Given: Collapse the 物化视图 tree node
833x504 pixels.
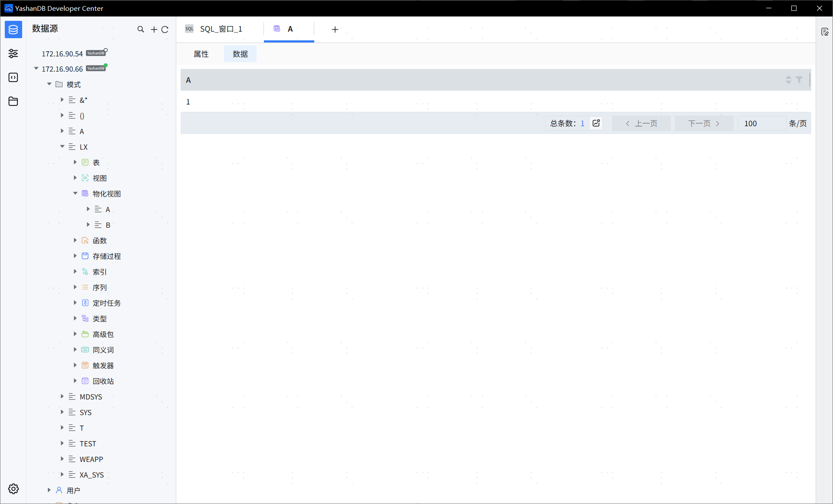Looking at the screenshot, I should (x=75, y=193).
